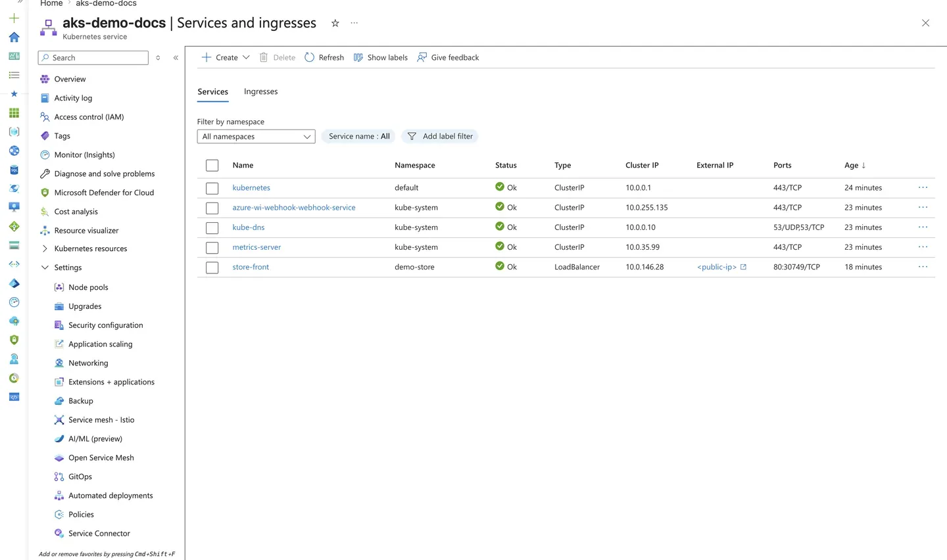This screenshot has height=560, width=947.
Task: Check the store-front row checkbox
Action: pyautogui.click(x=212, y=268)
